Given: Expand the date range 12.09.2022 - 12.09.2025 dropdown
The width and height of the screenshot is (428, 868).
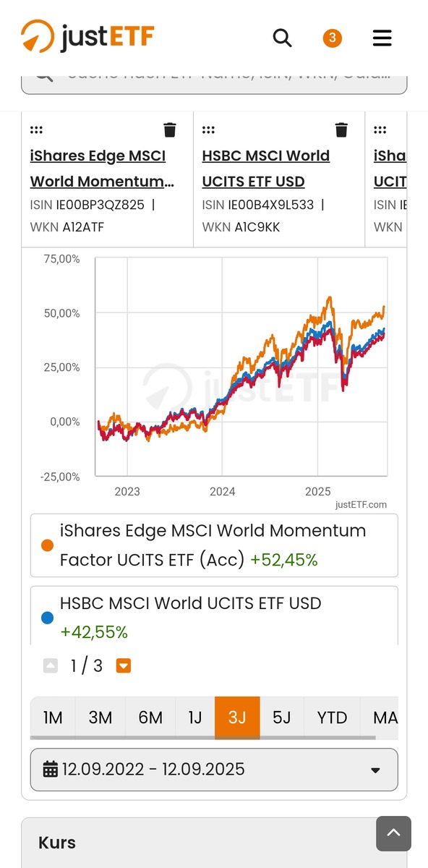Looking at the screenshot, I should pyautogui.click(x=214, y=770).
